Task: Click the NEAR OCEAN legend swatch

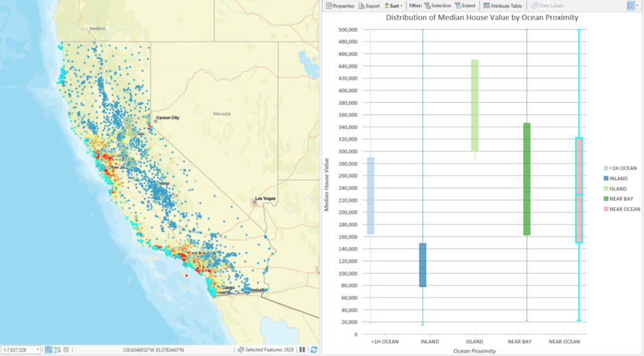Action: click(606, 209)
